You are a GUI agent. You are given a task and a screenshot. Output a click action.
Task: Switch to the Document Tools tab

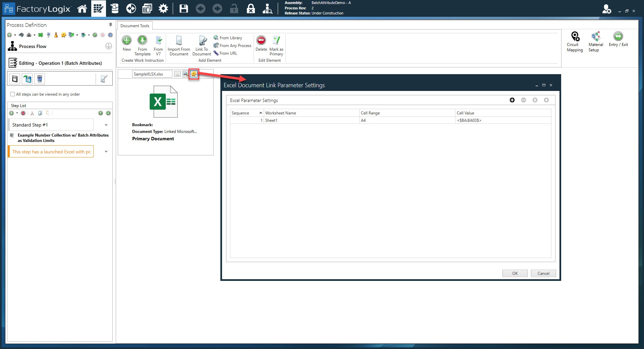135,26
